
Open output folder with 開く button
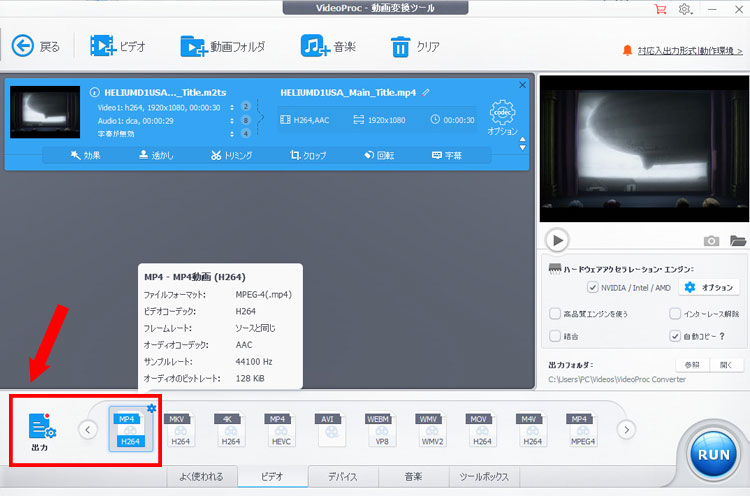pos(726,365)
